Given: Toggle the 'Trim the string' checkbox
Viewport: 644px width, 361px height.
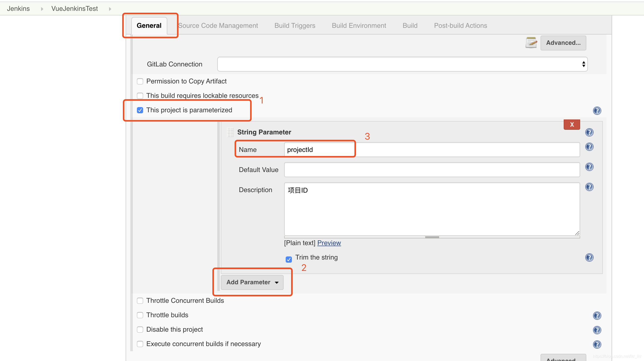Looking at the screenshot, I should pos(289,259).
